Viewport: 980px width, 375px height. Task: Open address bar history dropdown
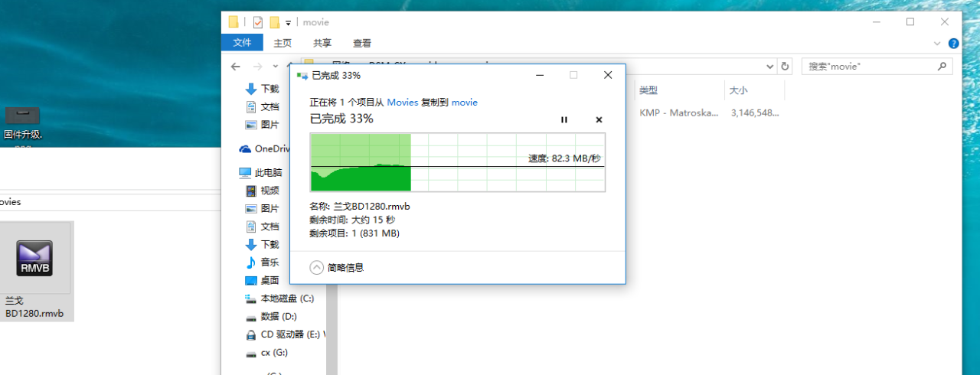point(769,67)
